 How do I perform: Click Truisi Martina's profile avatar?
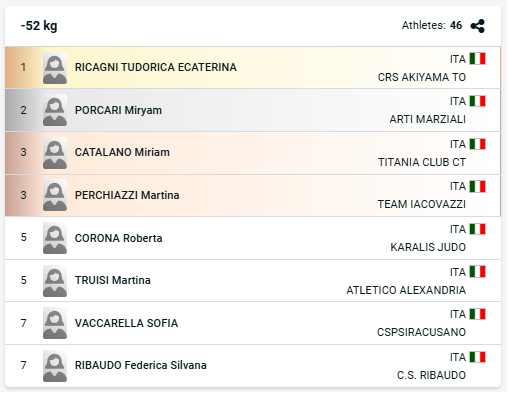point(55,281)
